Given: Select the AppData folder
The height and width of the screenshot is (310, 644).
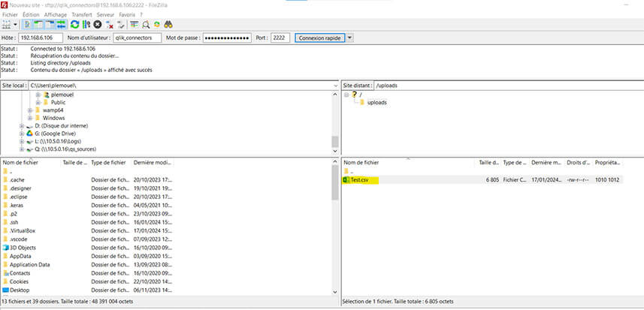Looking at the screenshot, I should click(x=20, y=256).
